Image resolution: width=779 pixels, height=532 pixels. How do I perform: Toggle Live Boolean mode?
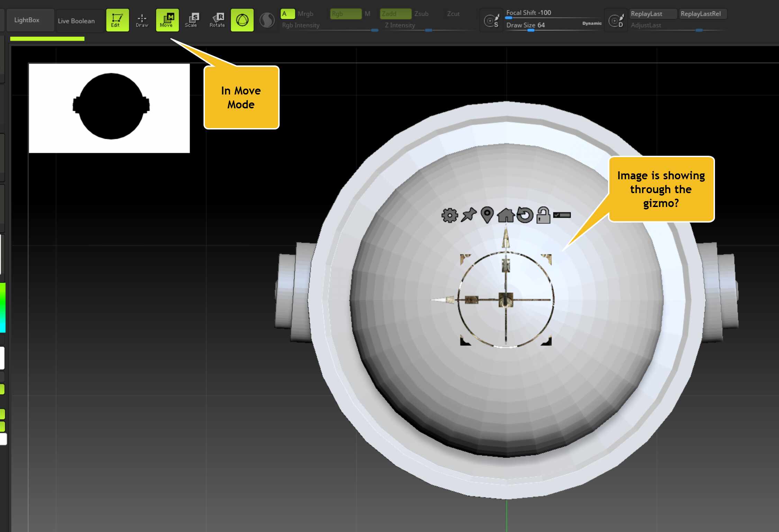76,20
